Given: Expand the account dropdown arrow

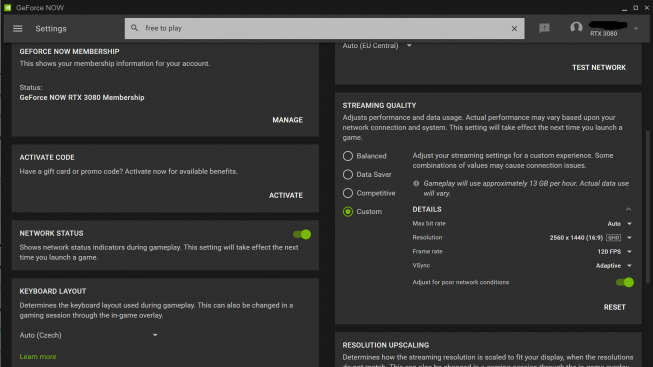Looking at the screenshot, I should coord(636,28).
